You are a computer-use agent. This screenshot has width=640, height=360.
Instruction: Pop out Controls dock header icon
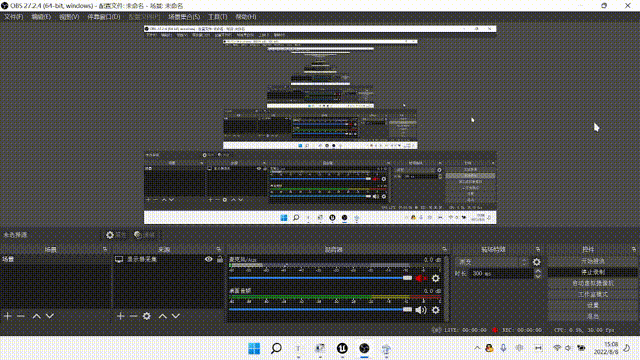tap(633, 249)
